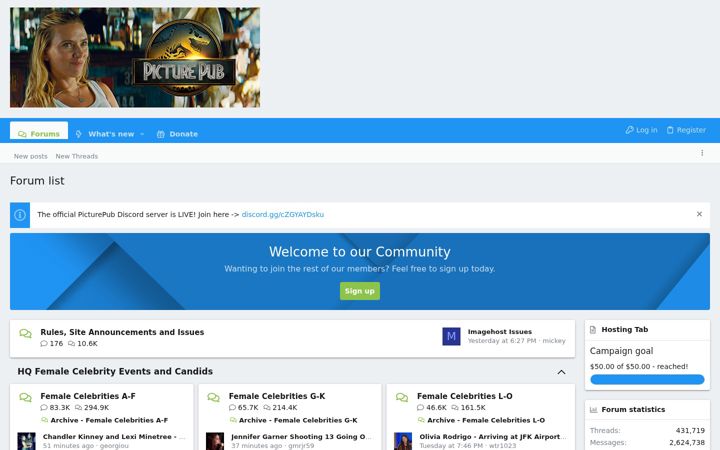Click the Hosting Tab document icon
The image size is (720, 450).
(x=593, y=330)
